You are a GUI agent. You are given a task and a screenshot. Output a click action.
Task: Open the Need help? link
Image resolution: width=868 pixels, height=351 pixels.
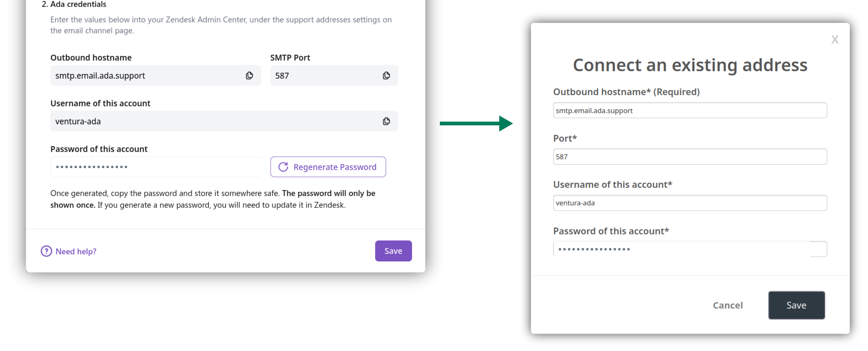pos(76,252)
